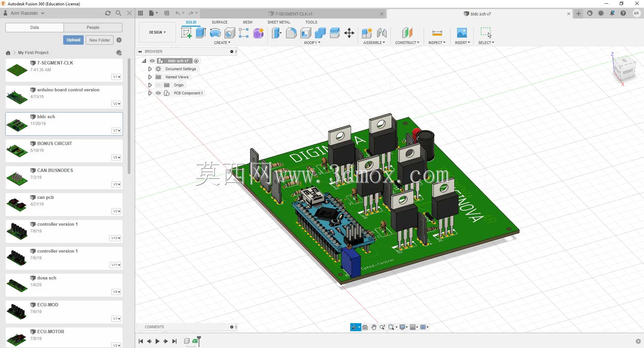Open the CONSTRUCT dropdown menu
This screenshot has height=348, width=644.
point(407,43)
